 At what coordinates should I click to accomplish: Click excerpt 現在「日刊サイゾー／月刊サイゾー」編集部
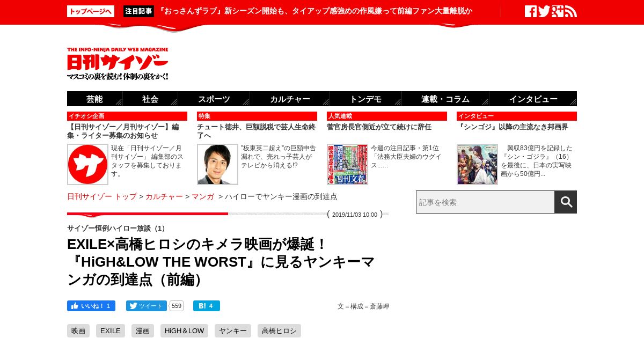point(148,161)
